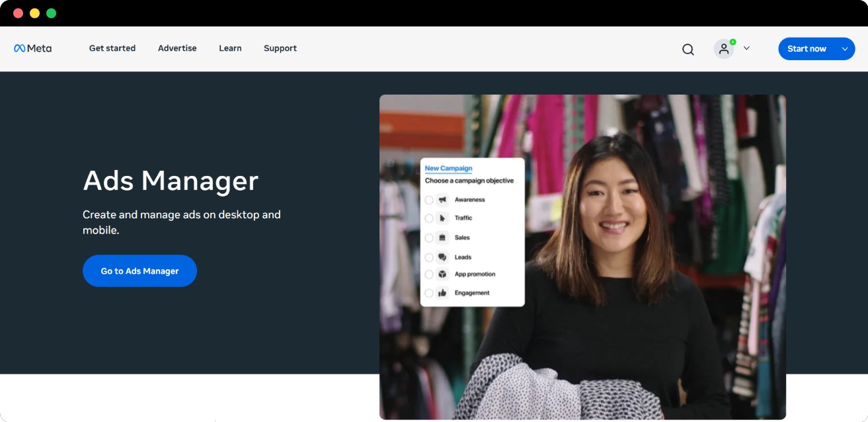The image size is (868, 422).
Task: Open the Support menu
Action: point(280,48)
